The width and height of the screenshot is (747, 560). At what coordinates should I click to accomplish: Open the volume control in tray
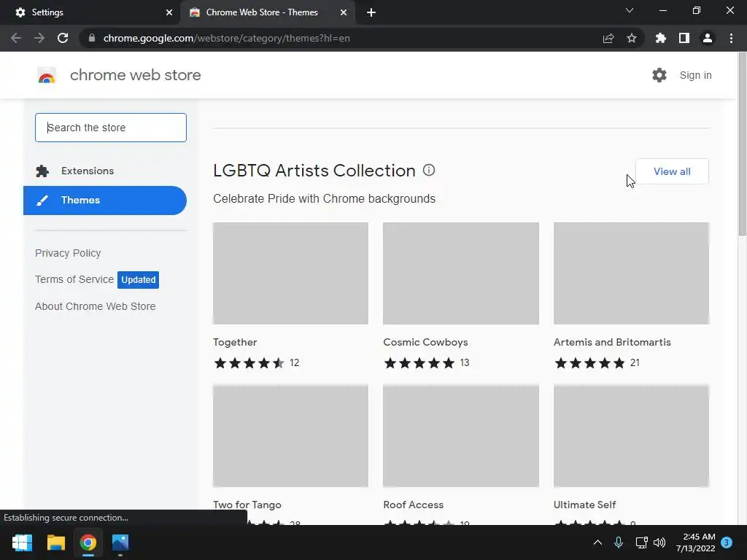[x=659, y=542]
